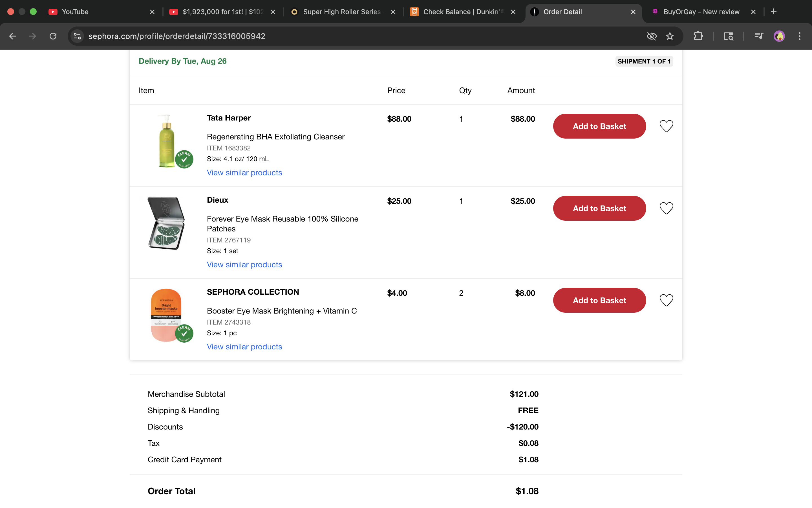This screenshot has width=812, height=508.
Task: Add Dieux Forever Eye Mask to basket
Action: coord(599,208)
